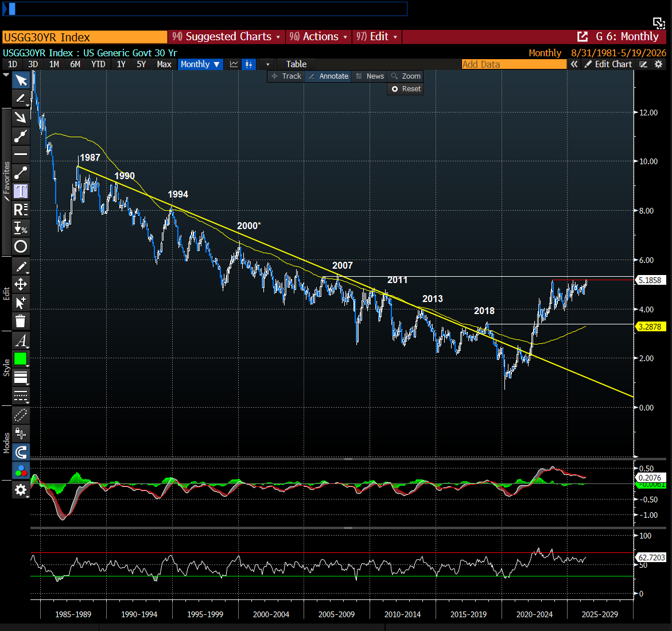Screen dimensions: 672x631
Task: Open the line thickness dropdown
Action: 21,378
